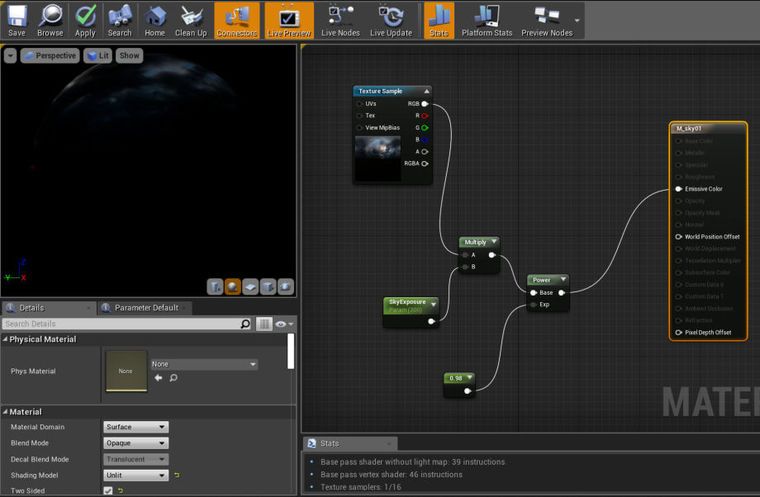Screen dimensions: 760x497
Task: Click the Search Details input field
Action: tap(121, 323)
